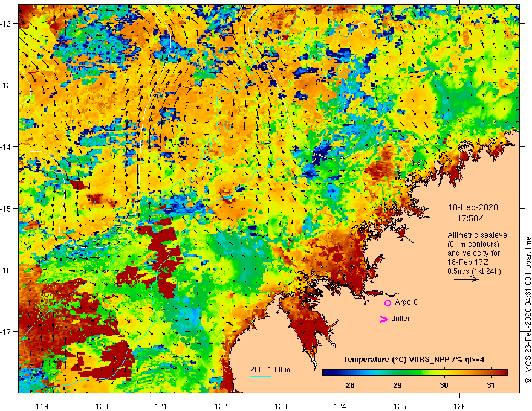The image size is (532, 411).
Task: Click the 'and velocity for' caption line
Action: pyautogui.click(x=473, y=253)
